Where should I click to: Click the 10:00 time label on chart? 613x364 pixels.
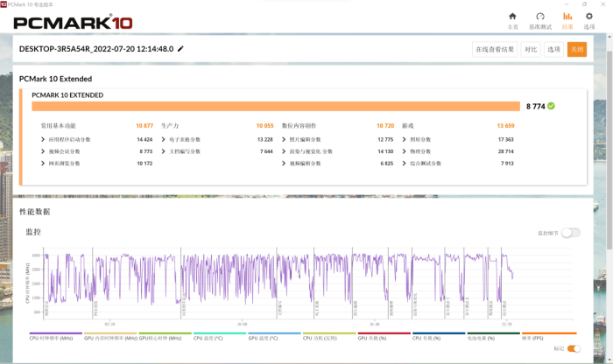(242, 324)
